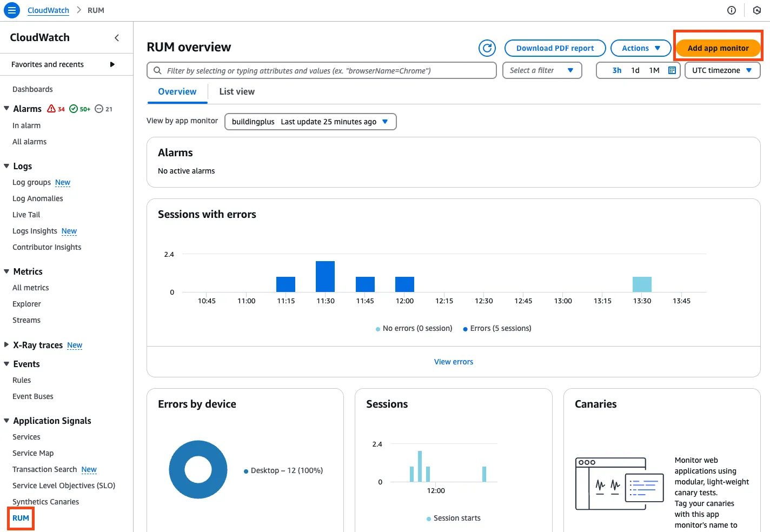This screenshot has height=532, width=770.
Task: Open the custom date range calendar icon
Action: pos(672,70)
